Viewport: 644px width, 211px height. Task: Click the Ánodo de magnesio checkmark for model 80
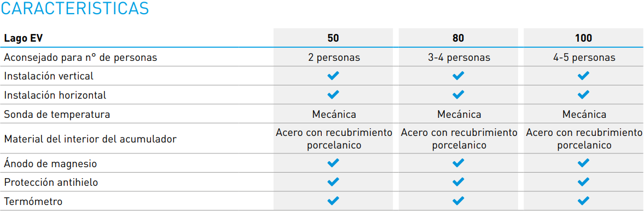[459, 163]
